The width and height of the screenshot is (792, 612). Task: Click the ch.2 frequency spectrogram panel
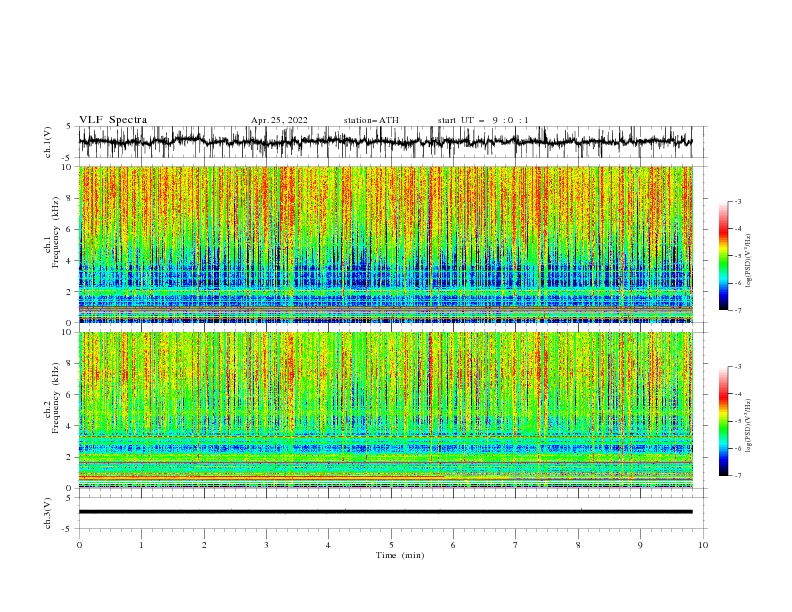(x=385, y=410)
